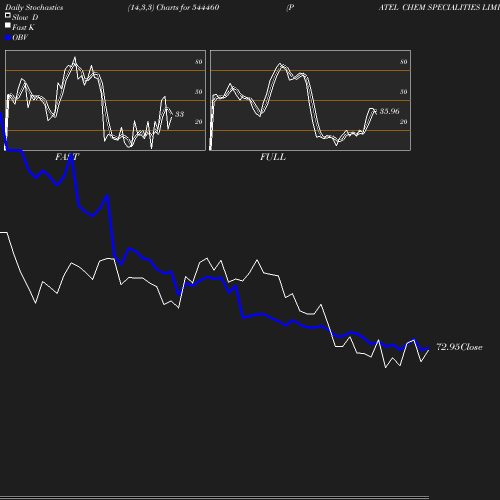This screenshot has width=500, height=500.
Task: Click the FAST stochastic chart thumbnail
Action: click(105, 100)
